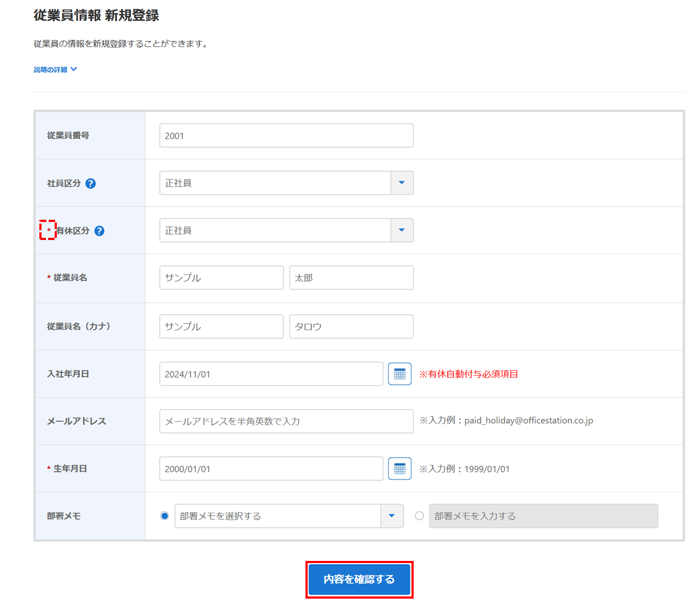
Task: Click the メールアドレス input field
Action: [286, 421]
